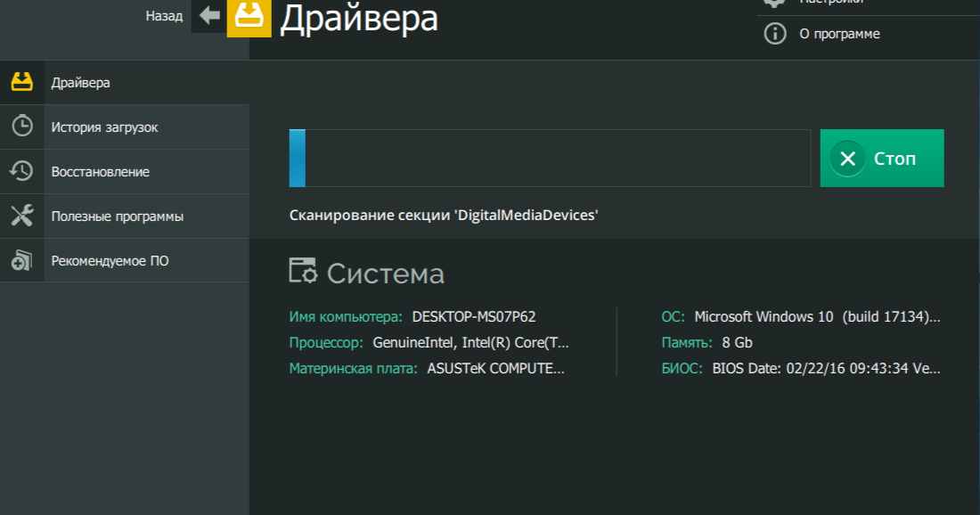The height and width of the screenshot is (515, 980).
Task: Open Настройки from the top right
Action: (x=829, y=4)
